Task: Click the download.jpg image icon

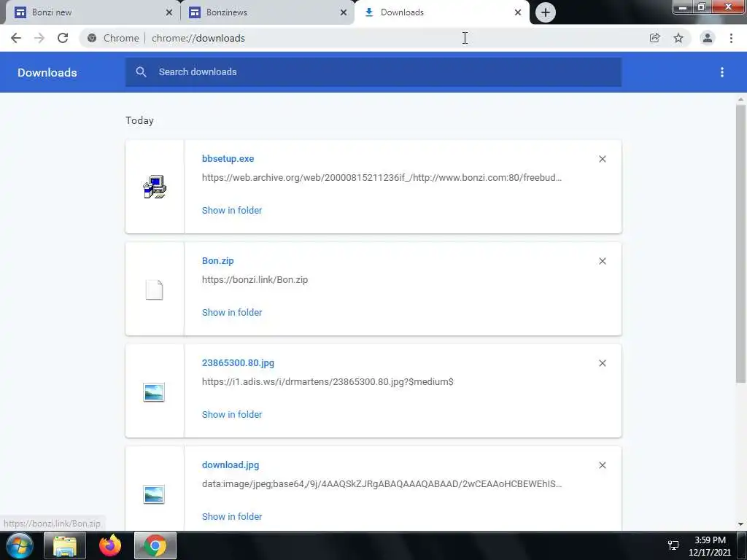Action: click(x=154, y=494)
